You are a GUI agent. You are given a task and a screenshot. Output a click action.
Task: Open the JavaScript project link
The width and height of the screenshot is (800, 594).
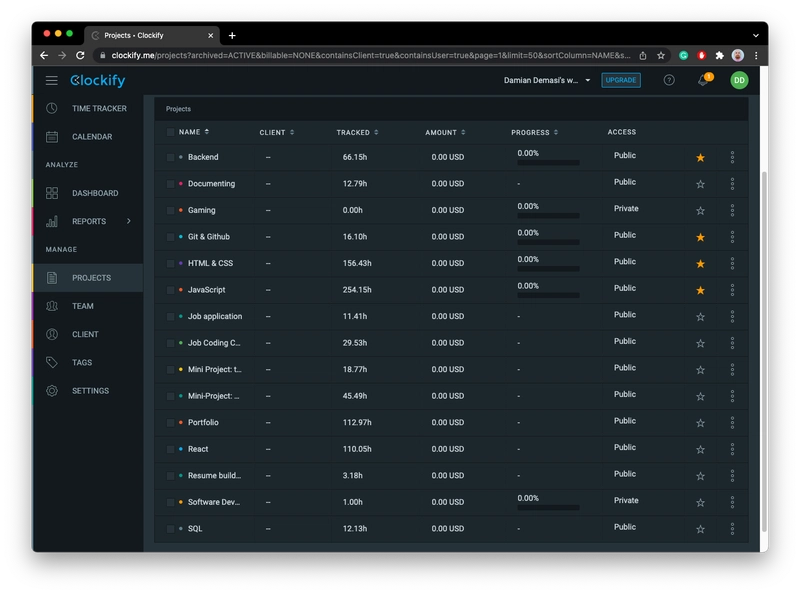coord(206,290)
